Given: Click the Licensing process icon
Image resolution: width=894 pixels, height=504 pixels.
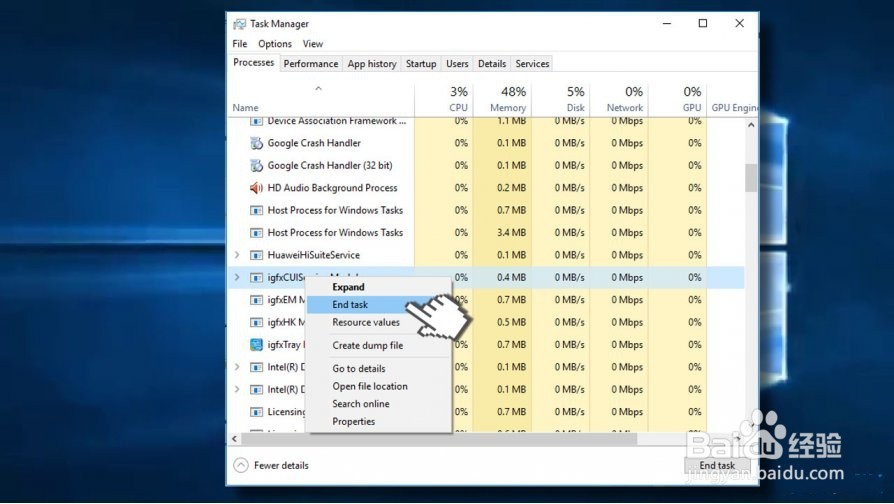Looking at the screenshot, I should tap(257, 412).
